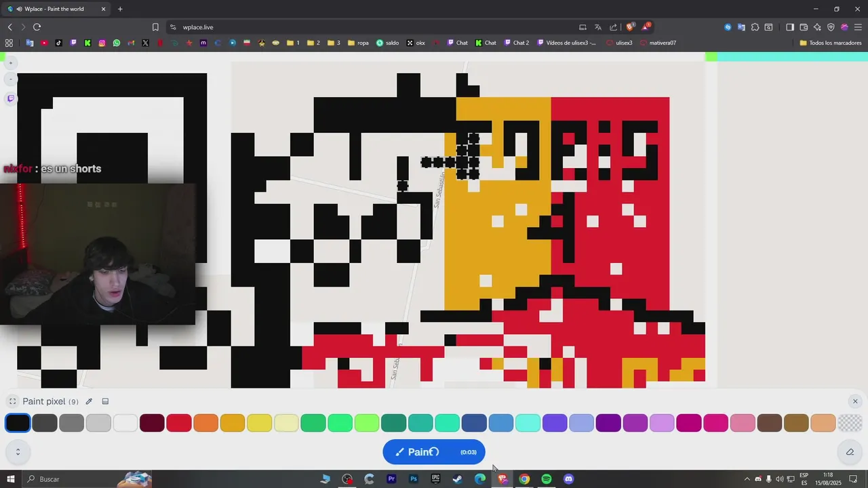
Task: Open a new browser tab
Action: (120, 9)
